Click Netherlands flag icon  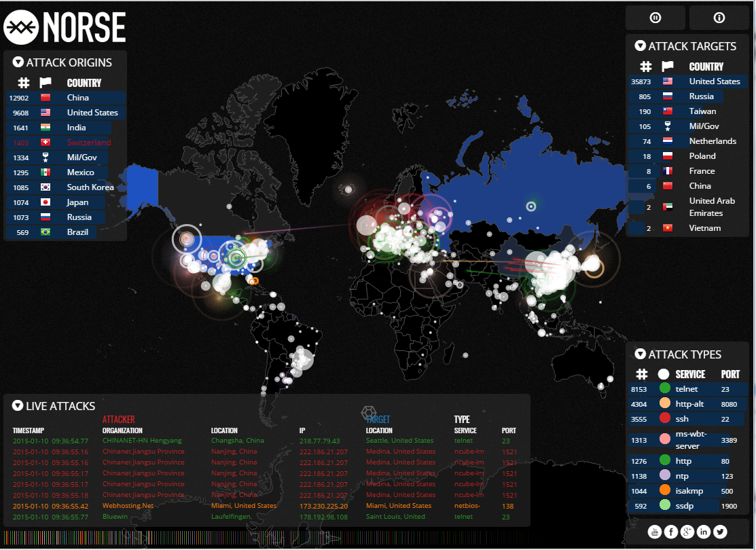[668, 141]
